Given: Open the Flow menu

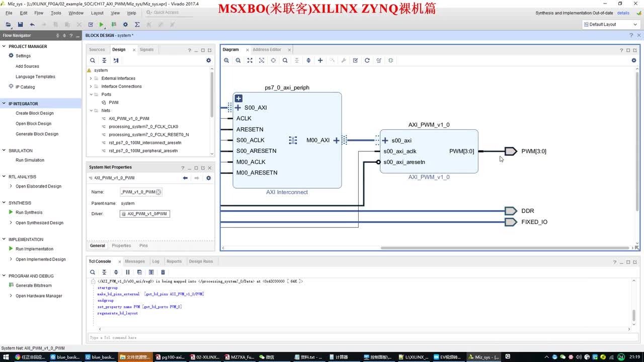Looking at the screenshot, I should (x=39, y=13).
